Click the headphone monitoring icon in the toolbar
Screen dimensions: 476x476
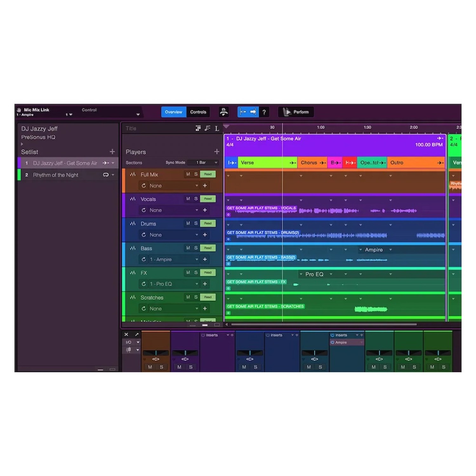[224, 112]
